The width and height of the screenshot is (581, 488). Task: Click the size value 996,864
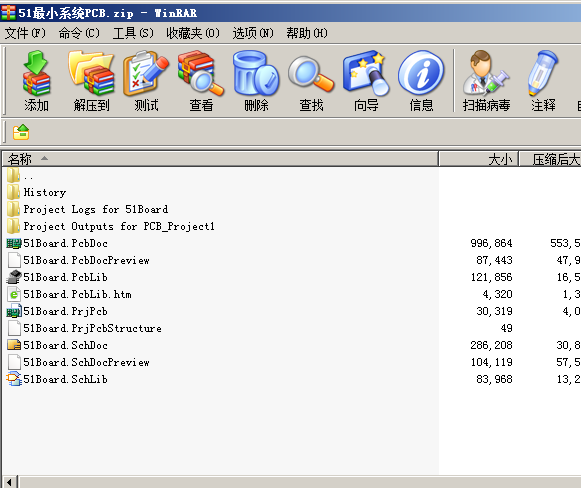(x=491, y=243)
